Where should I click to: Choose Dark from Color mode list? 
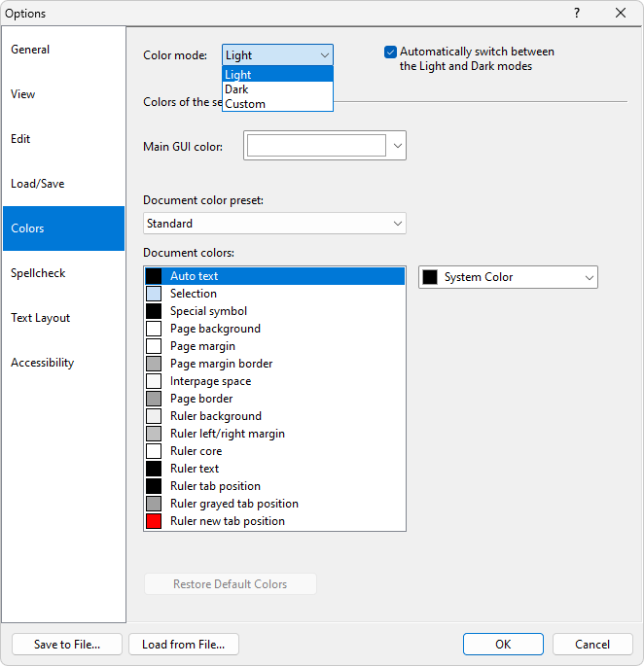[x=237, y=89]
